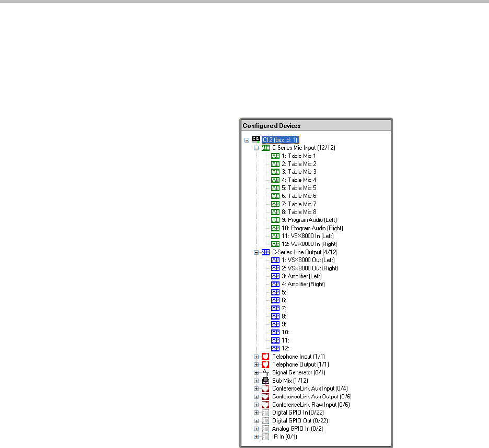This screenshot has width=489, height=448.
Task: Expand the Analog GPIO In node
Action: 256,429
